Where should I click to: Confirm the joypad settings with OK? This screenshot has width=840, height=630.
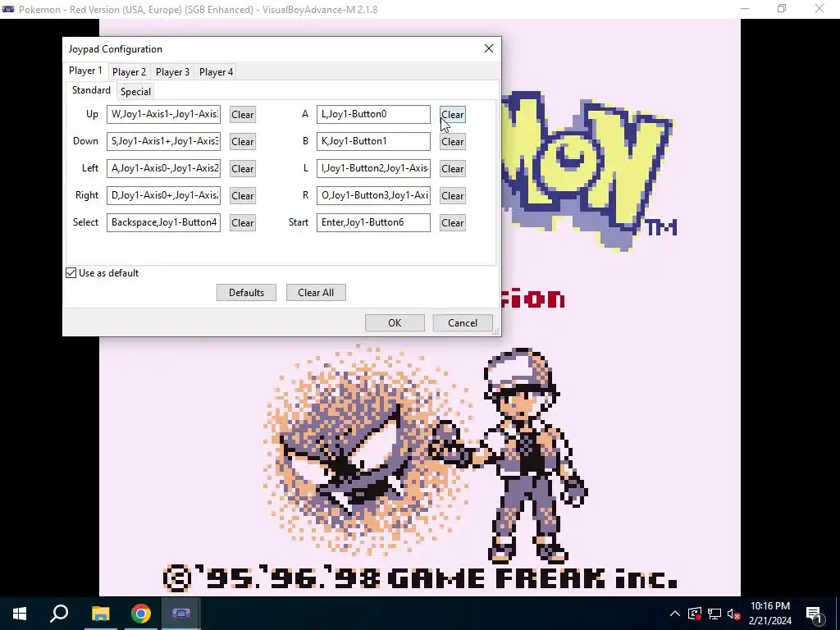(x=395, y=323)
